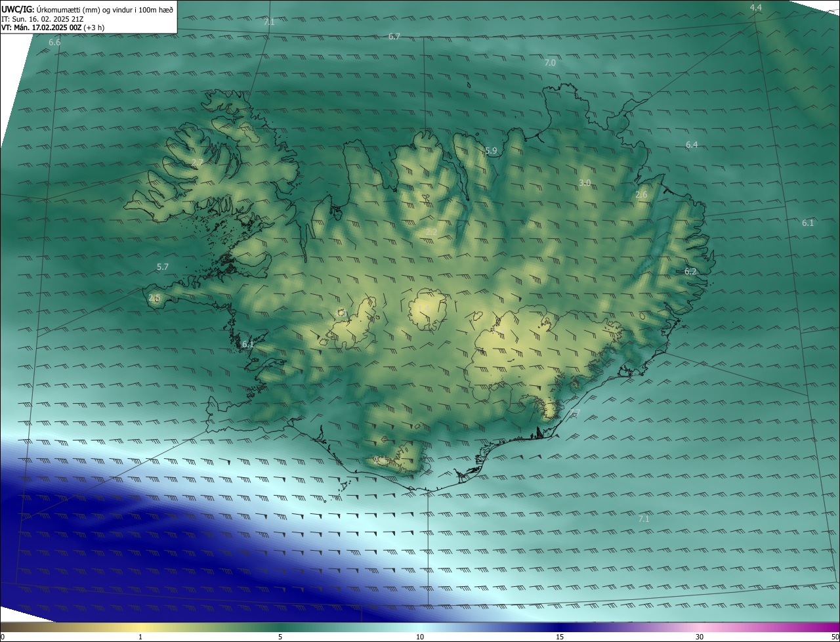The image size is (840, 642).
Task: Click the 15 tick on the color scale
Action: point(560,637)
